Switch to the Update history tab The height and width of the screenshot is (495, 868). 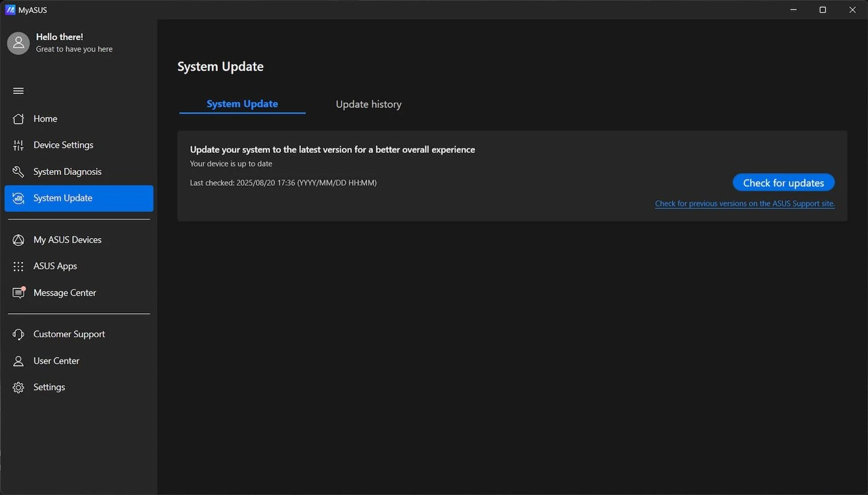click(368, 104)
